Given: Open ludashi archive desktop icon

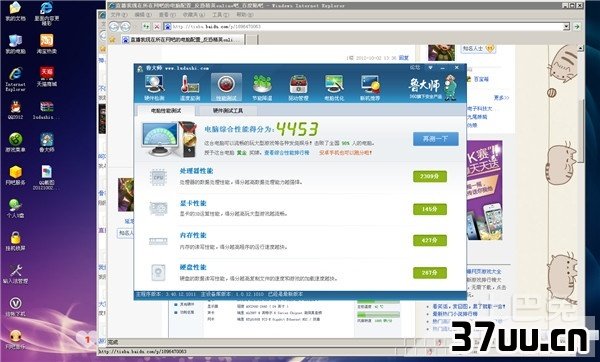Looking at the screenshot, I should pyautogui.click(x=47, y=110).
